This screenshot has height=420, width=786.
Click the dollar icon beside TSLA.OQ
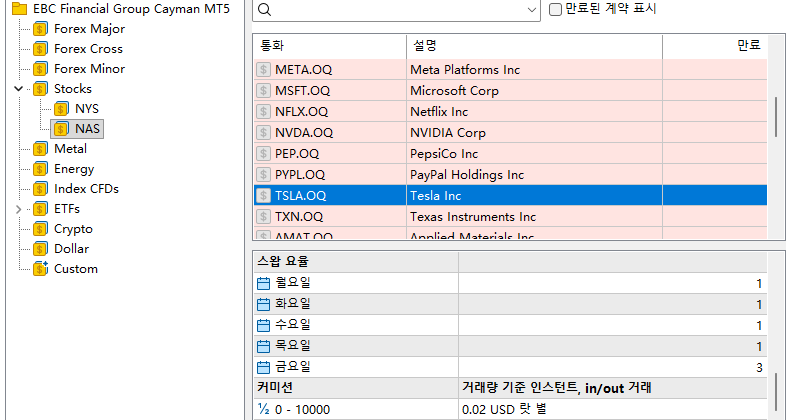click(264, 196)
